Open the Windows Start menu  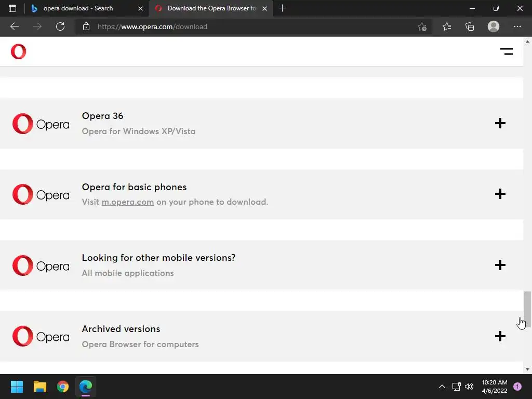(17, 387)
